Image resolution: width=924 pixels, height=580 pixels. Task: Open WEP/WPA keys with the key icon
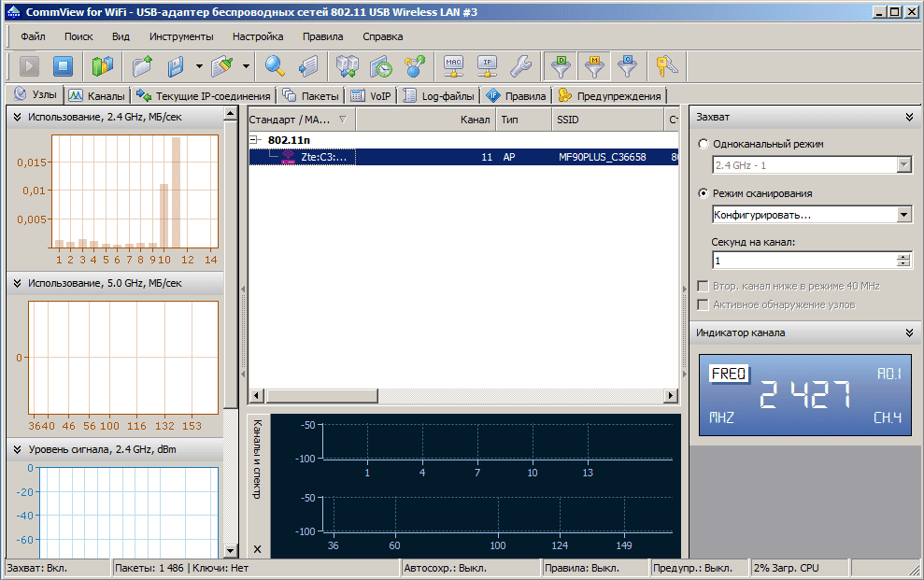(x=667, y=66)
